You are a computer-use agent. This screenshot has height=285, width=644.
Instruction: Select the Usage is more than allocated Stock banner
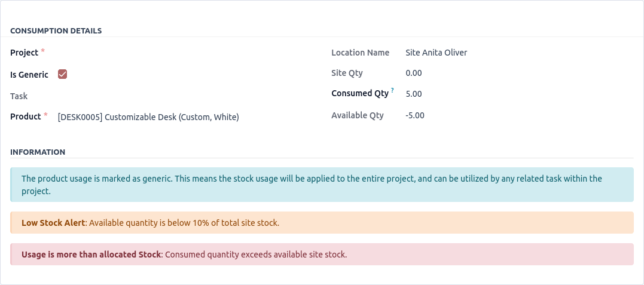tap(322, 255)
